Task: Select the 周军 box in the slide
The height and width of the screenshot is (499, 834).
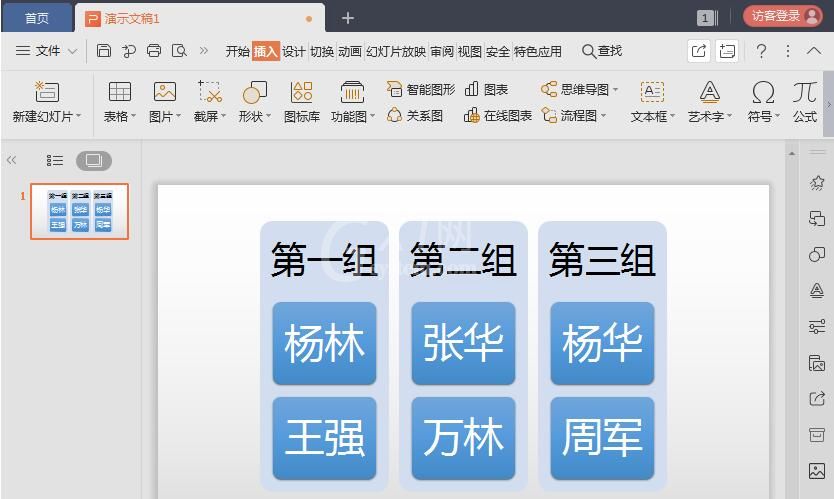Action: [x=602, y=438]
